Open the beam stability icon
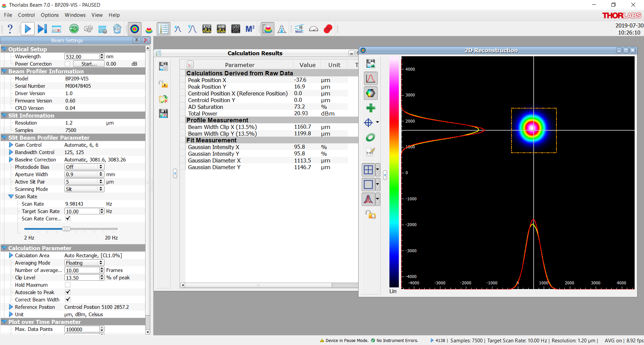The height and width of the screenshot is (345, 644). point(236,29)
